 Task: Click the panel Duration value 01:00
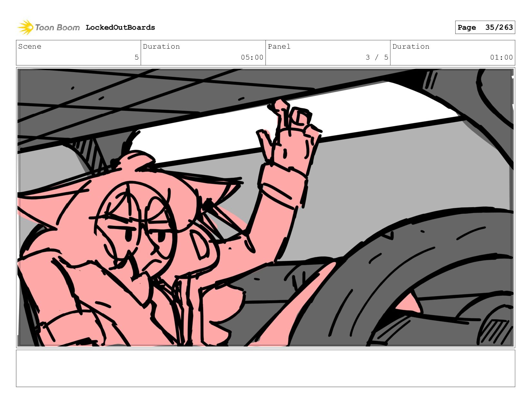(501, 57)
